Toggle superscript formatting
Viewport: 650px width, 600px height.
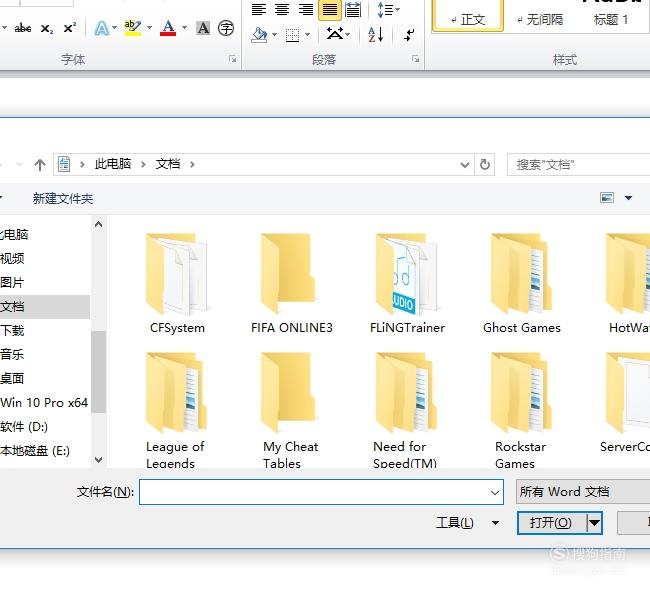(x=69, y=28)
